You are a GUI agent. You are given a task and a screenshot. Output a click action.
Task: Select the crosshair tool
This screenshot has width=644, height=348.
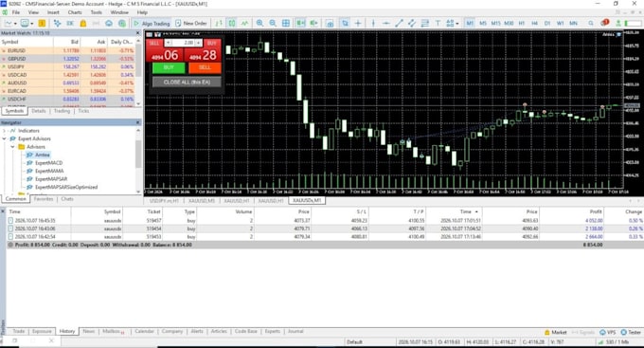click(x=358, y=24)
